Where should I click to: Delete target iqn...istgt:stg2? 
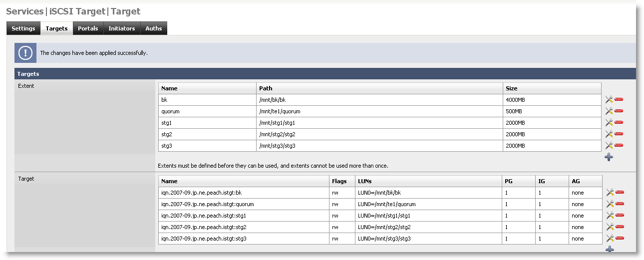(x=620, y=227)
